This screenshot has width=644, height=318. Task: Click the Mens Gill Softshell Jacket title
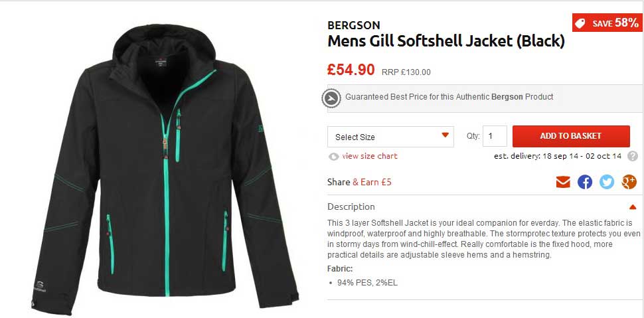(x=446, y=42)
